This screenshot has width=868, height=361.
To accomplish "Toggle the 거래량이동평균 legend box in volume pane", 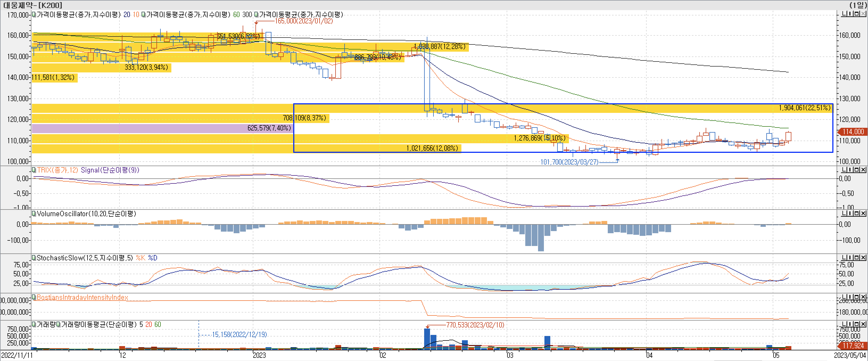I will click(59, 324).
